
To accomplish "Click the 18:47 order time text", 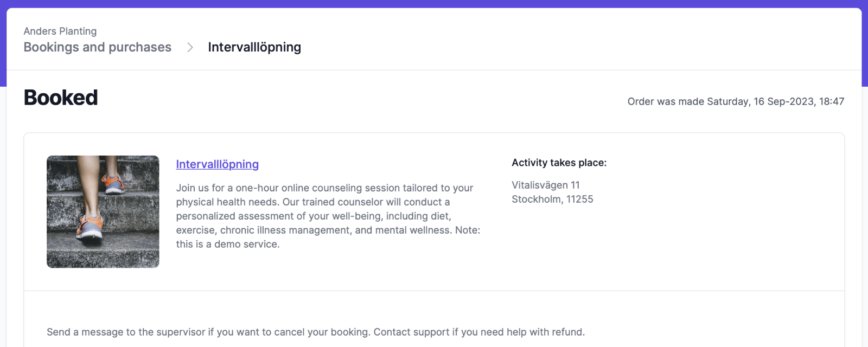I will (x=832, y=101).
